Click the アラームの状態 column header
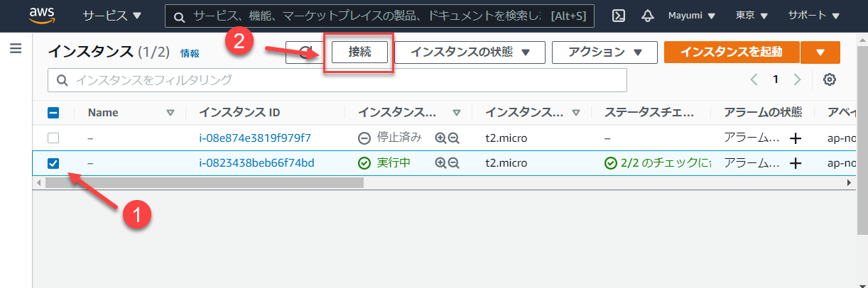868x288 pixels. pos(763,112)
